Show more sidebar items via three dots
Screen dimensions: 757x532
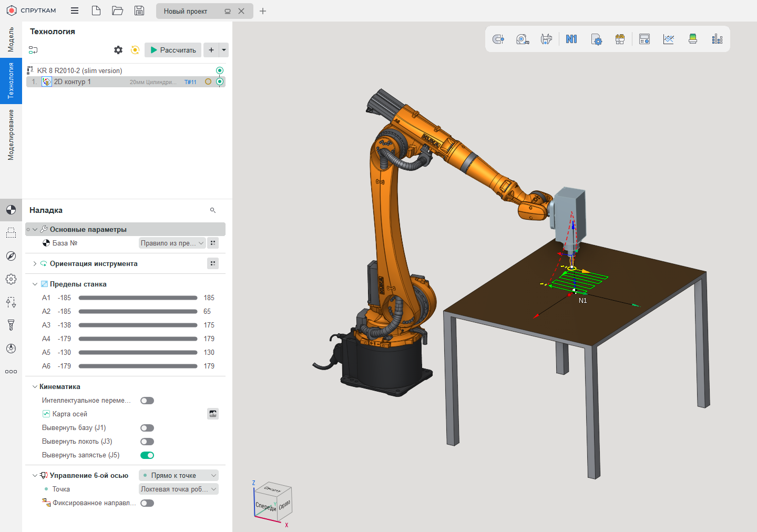tap(11, 372)
